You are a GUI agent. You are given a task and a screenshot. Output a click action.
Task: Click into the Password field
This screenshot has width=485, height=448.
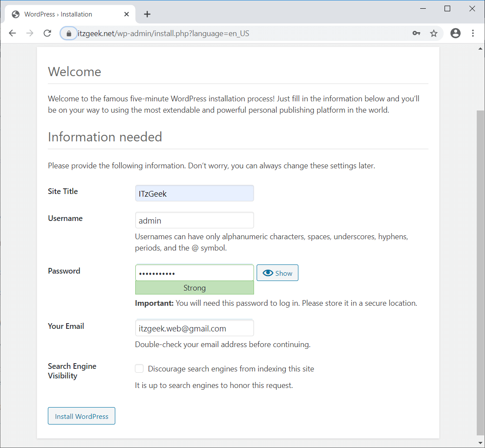194,273
